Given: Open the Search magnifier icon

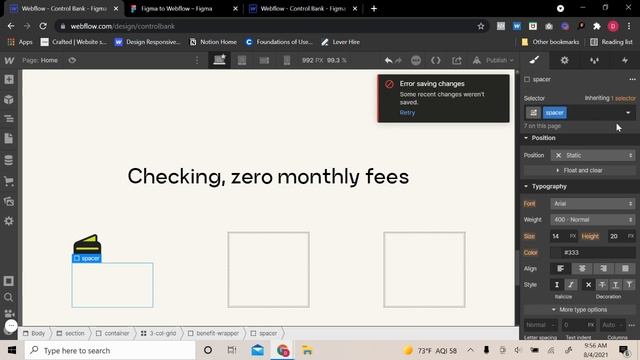Looking at the screenshot, I should click(9, 297).
